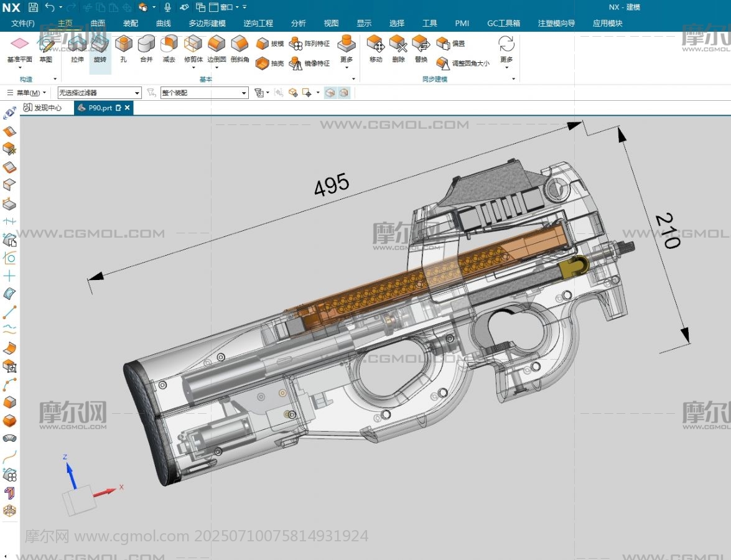This screenshot has width=731, height=560.
Task: Switch to the 应用模块 ribbon tab
Action: [x=607, y=23]
